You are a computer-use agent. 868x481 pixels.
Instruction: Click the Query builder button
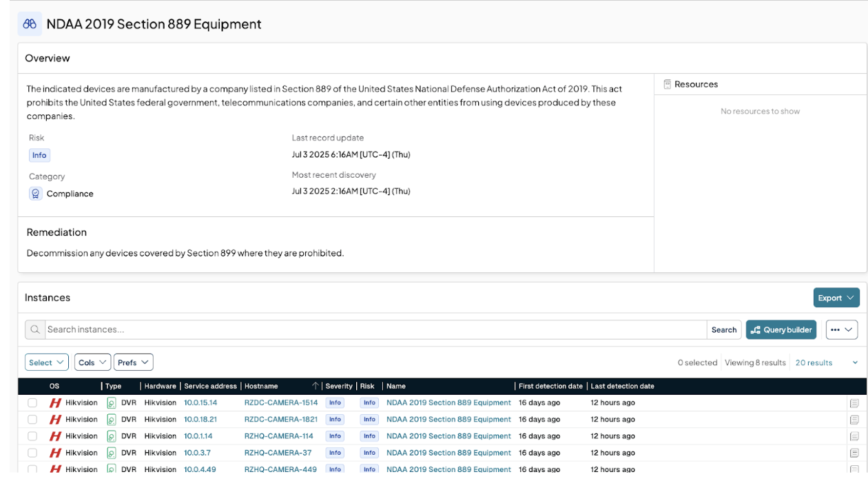(781, 330)
